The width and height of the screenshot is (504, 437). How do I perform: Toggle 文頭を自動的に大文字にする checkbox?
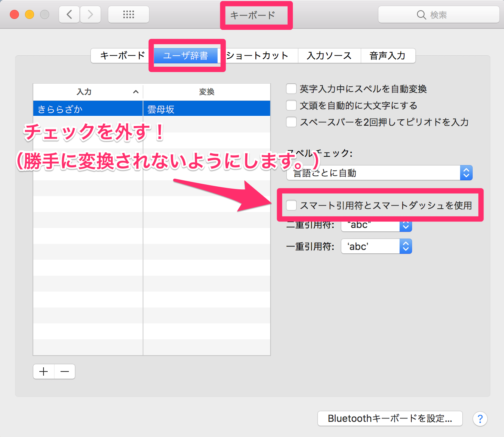291,105
